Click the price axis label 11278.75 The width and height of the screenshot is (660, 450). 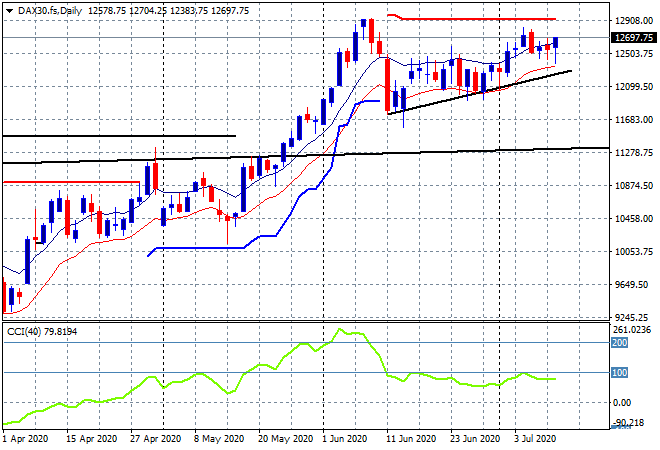point(633,152)
